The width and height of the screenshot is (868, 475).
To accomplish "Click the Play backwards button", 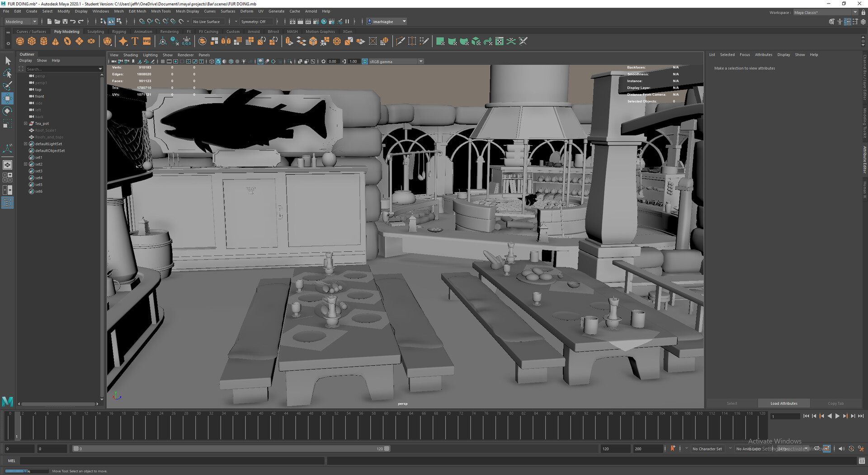I will point(830,416).
